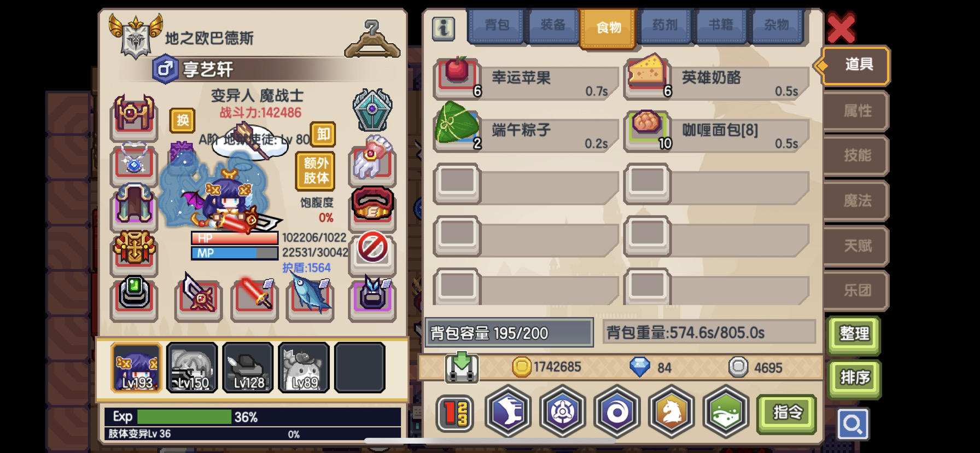Select the Hero Cheese (英雄奶酪) item
Viewport: 980px width, 453px height.
click(716, 79)
